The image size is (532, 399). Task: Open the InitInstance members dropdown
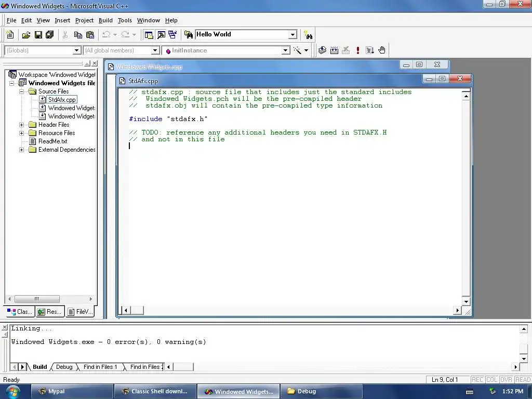click(x=286, y=50)
